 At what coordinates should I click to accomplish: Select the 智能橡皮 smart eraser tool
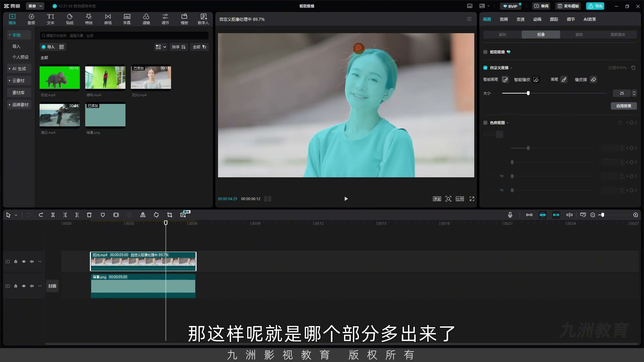point(536,79)
